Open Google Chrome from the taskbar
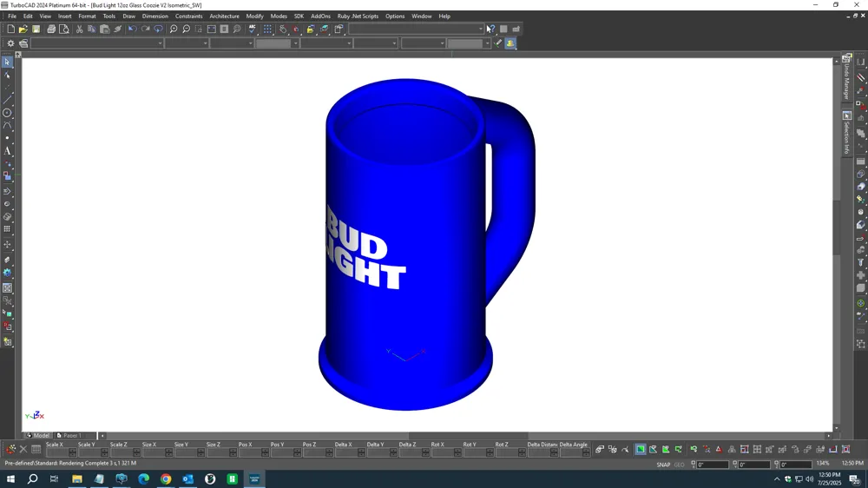 point(166,478)
